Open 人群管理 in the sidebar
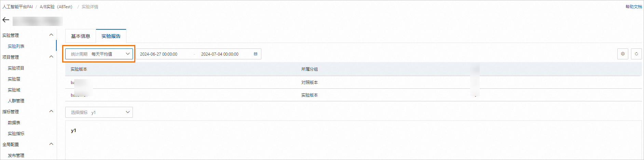 [x=16, y=101]
